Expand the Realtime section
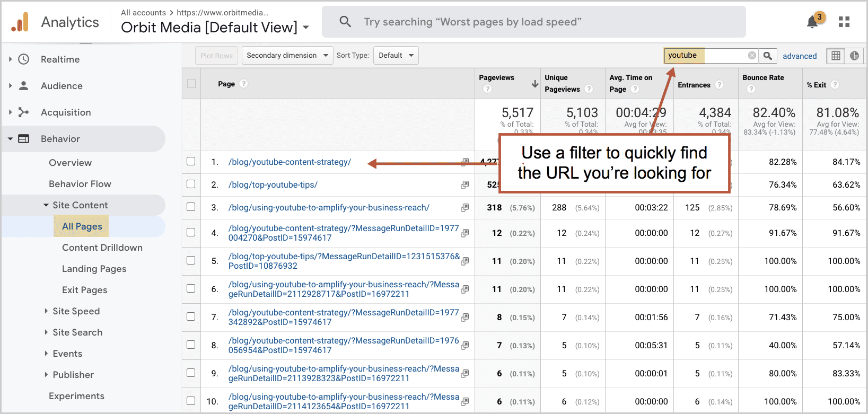The width and height of the screenshot is (868, 414). pyautogui.click(x=10, y=59)
